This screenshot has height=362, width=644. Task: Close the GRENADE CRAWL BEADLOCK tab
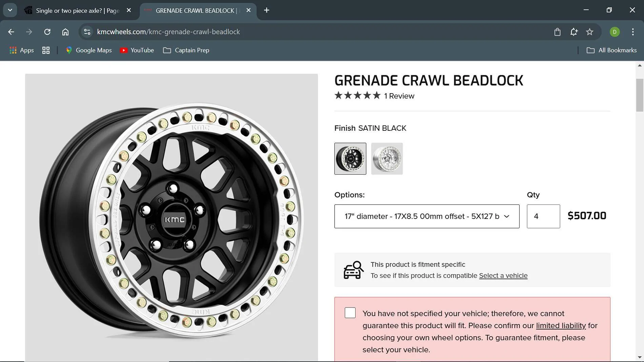tap(248, 10)
